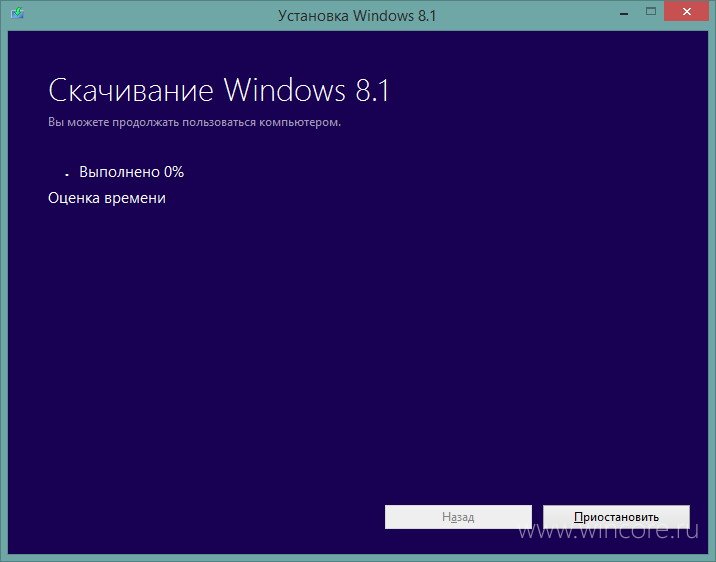
Task: Close the Установка Windows 8.1 window
Action: [x=686, y=12]
